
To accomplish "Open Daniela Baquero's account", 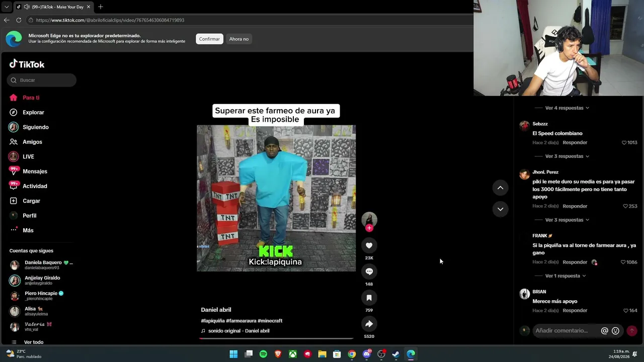I will (41, 265).
